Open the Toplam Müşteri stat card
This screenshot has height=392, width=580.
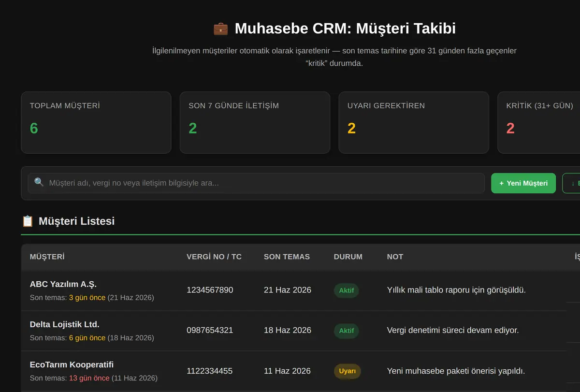pos(96,122)
